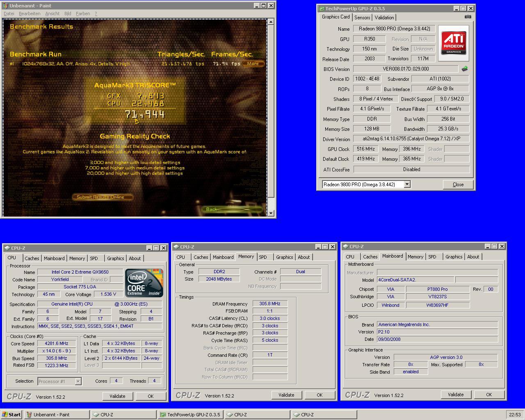525x420 pixels.
Task: Open the Memory tab in right CPU-Z window
Action: click(x=415, y=257)
